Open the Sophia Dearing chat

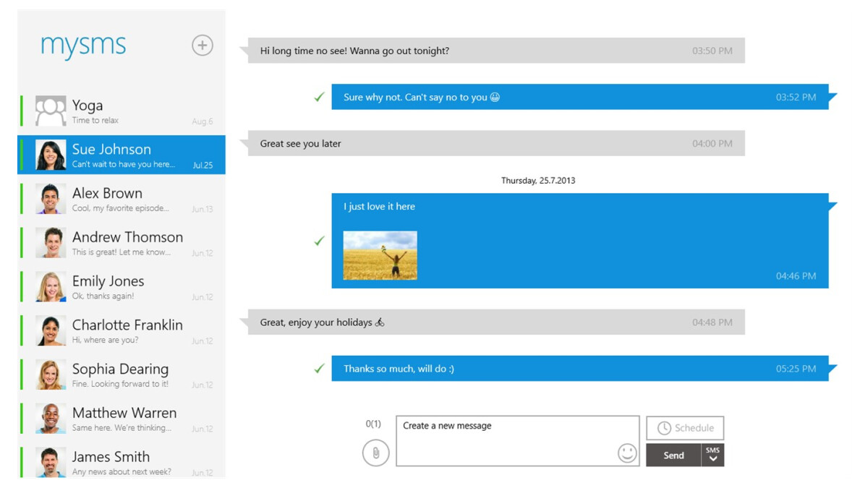point(127,375)
